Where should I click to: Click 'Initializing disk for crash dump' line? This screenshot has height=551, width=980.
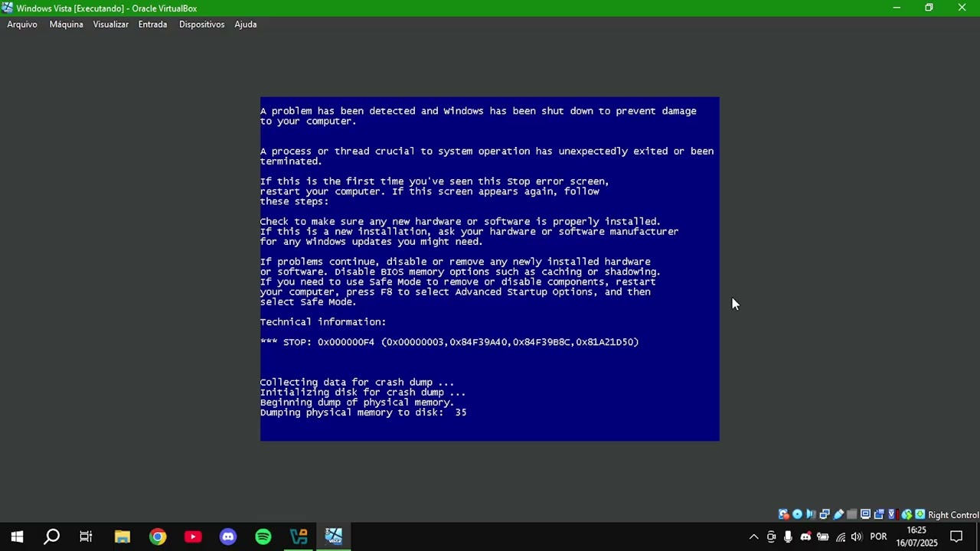(363, 393)
